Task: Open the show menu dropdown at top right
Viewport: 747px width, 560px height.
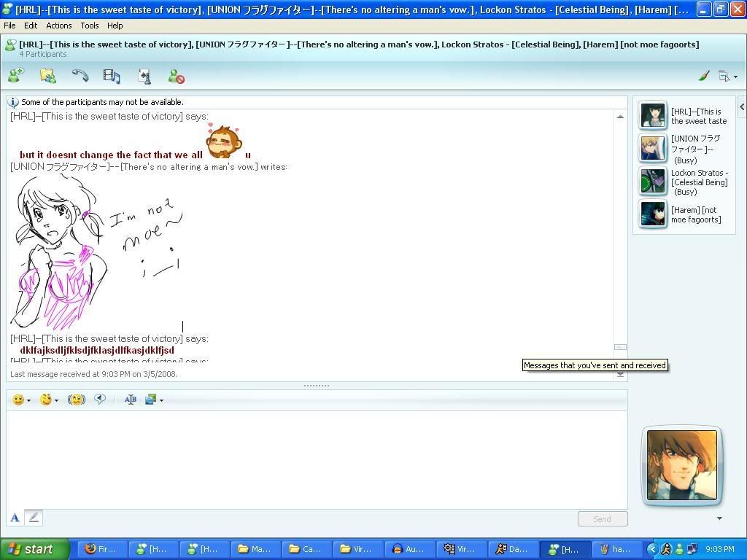Action: click(x=728, y=76)
